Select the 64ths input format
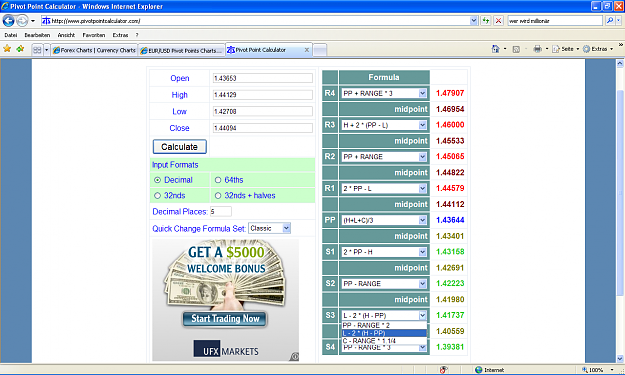 (x=218, y=180)
